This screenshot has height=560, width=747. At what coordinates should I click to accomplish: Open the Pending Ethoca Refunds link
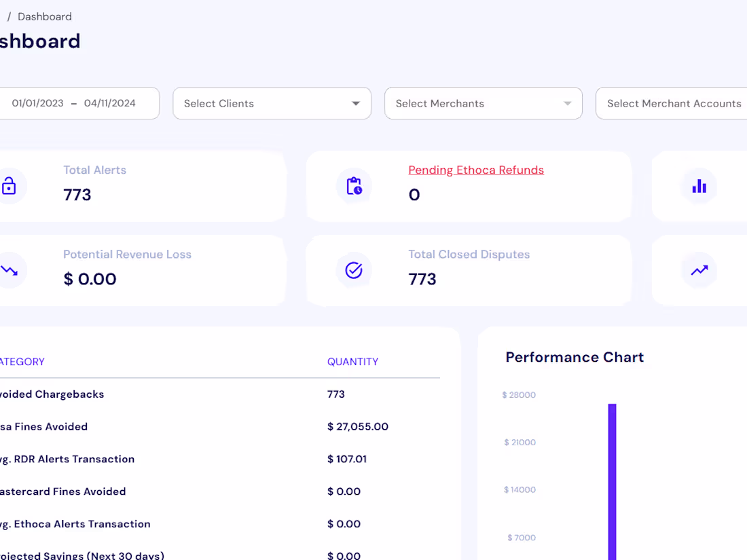click(x=476, y=170)
